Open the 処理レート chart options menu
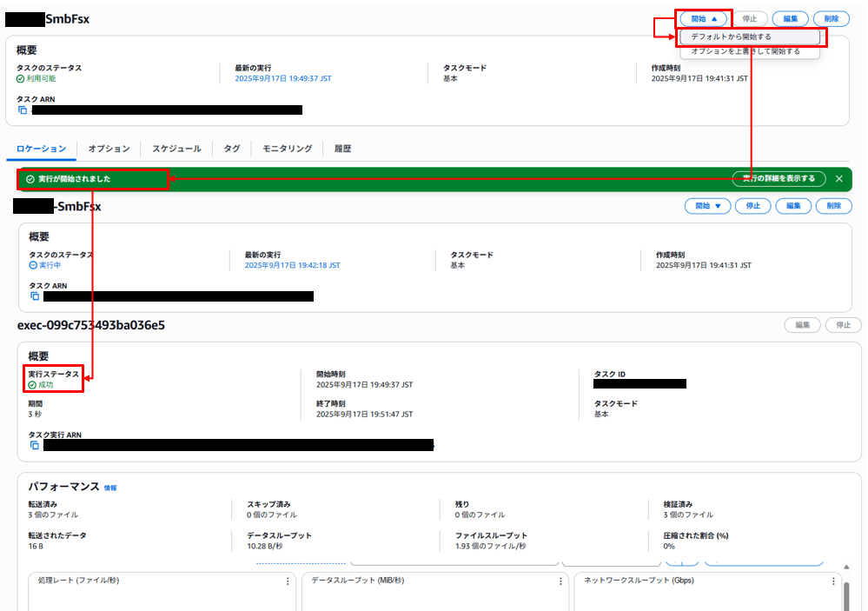The image size is (868, 611). pos(288,581)
